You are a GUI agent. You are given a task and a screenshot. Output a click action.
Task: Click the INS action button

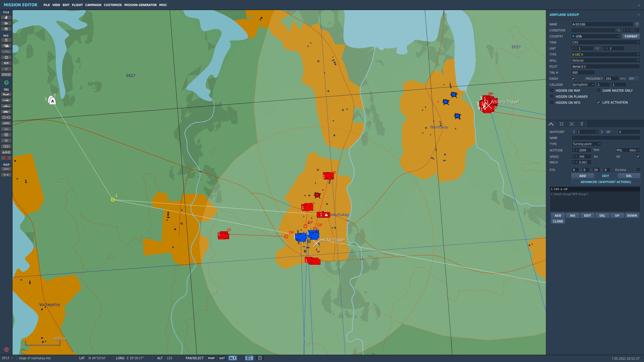tap(573, 215)
